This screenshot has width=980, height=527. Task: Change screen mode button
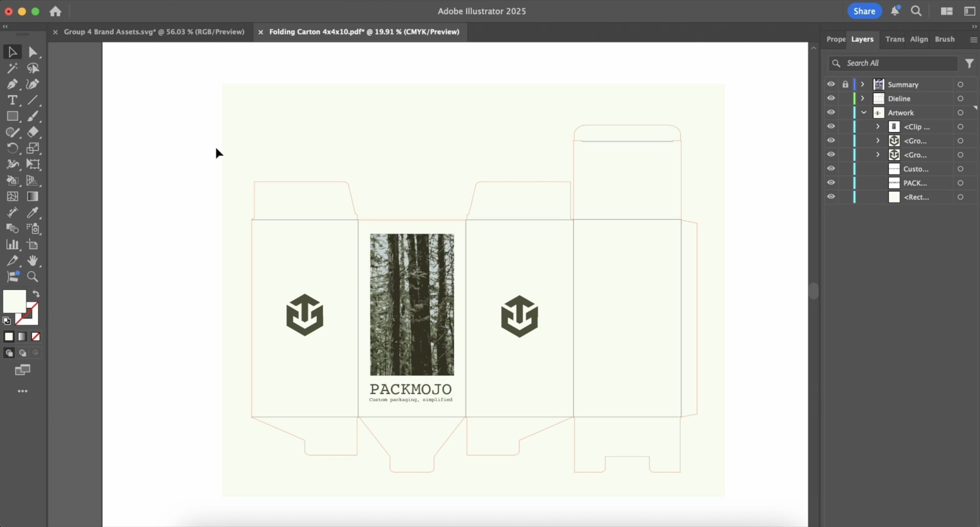pyautogui.click(x=23, y=370)
